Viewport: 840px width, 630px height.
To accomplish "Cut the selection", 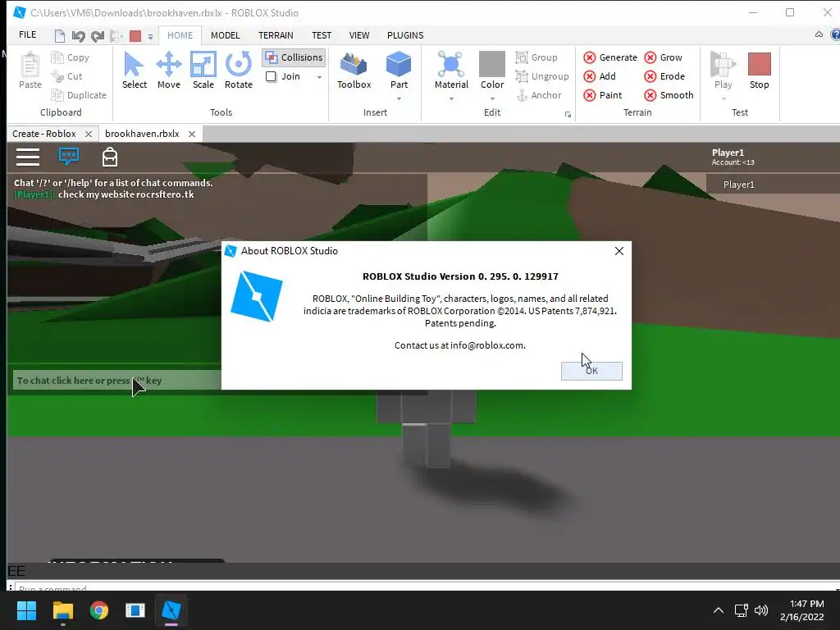I will click(x=67, y=76).
